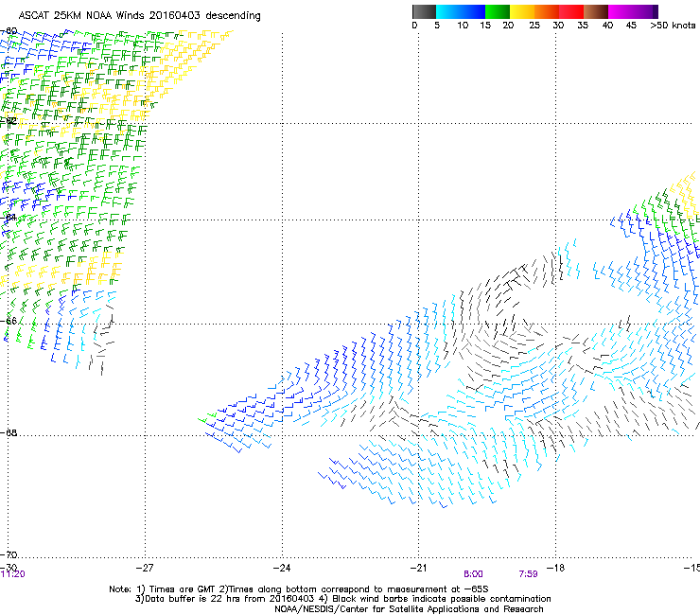Click the note line beginning 'Note: 1) Times are GMT'

pos(299,589)
